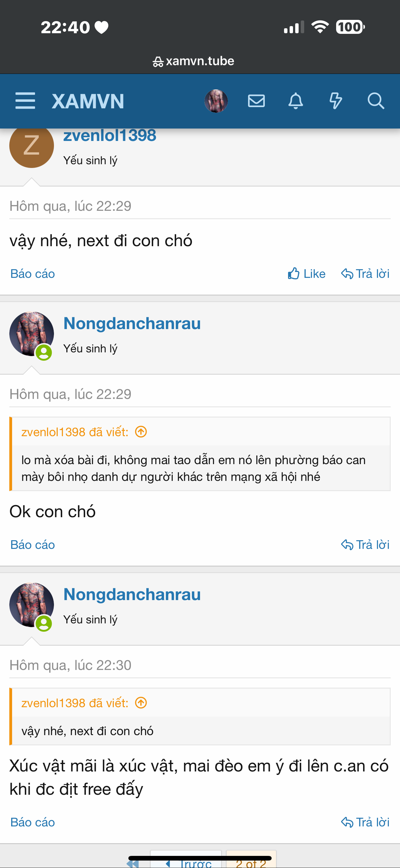
Task: Reply to the 'Ok con chó' post
Action: click(365, 545)
